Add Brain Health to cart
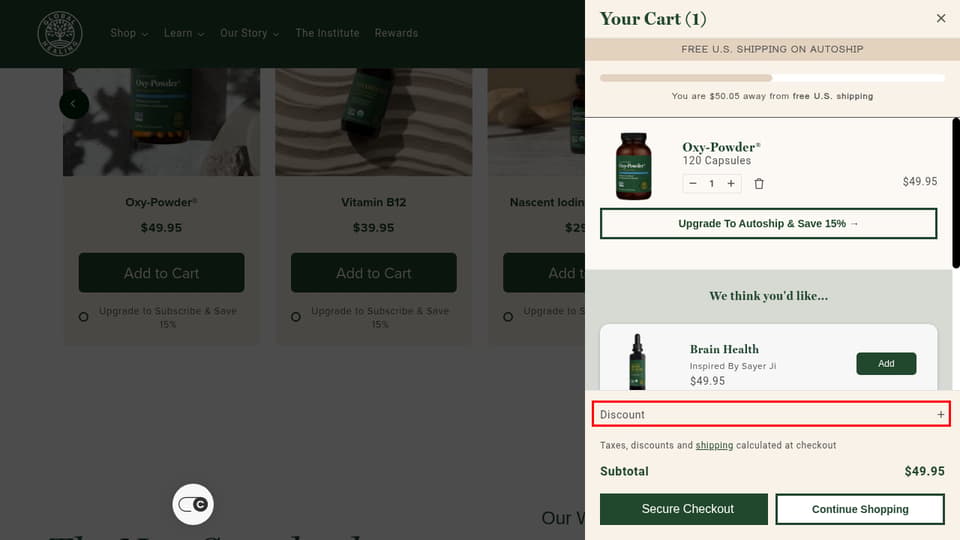 pyautogui.click(x=886, y=364)
